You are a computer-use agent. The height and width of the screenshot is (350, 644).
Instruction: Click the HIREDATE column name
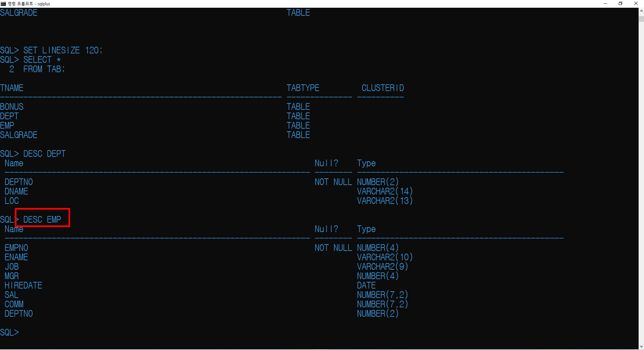click(x=23, y=286)
